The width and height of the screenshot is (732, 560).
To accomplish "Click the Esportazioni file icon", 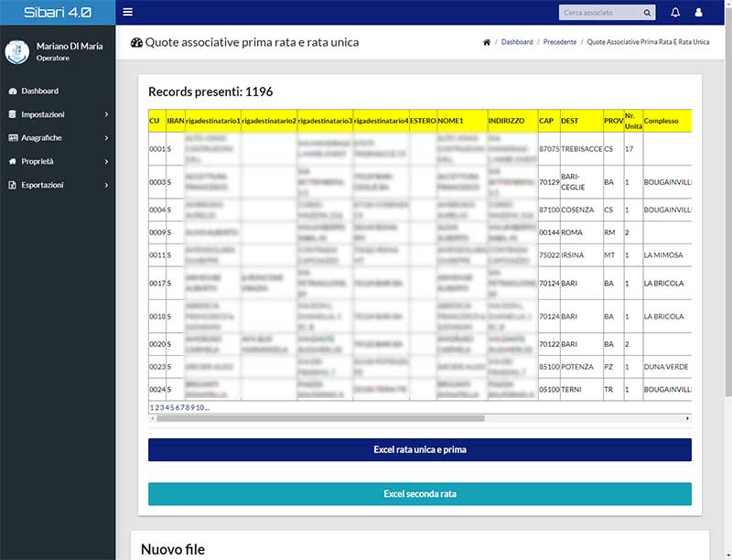I will (x=13, y=185).
